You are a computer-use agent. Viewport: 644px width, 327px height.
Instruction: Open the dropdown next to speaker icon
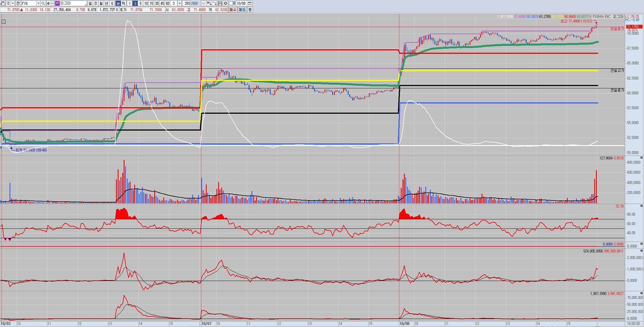click(53, 3)
